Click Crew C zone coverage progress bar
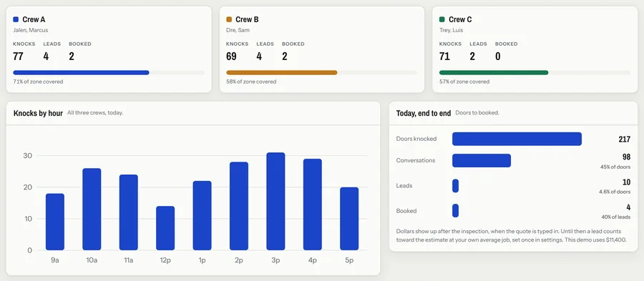This screenshot has width=644, height=281. click(535, 73)
